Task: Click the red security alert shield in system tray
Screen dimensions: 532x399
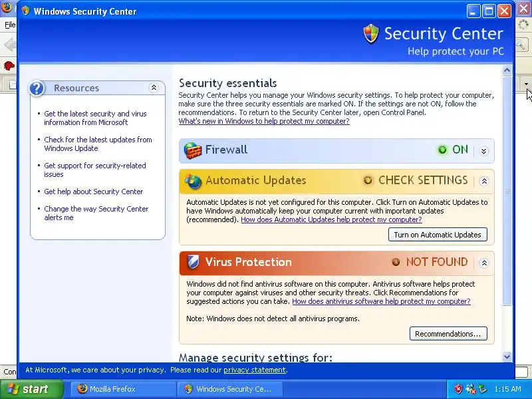Action: pyautogui.click(x=458, y=389)
